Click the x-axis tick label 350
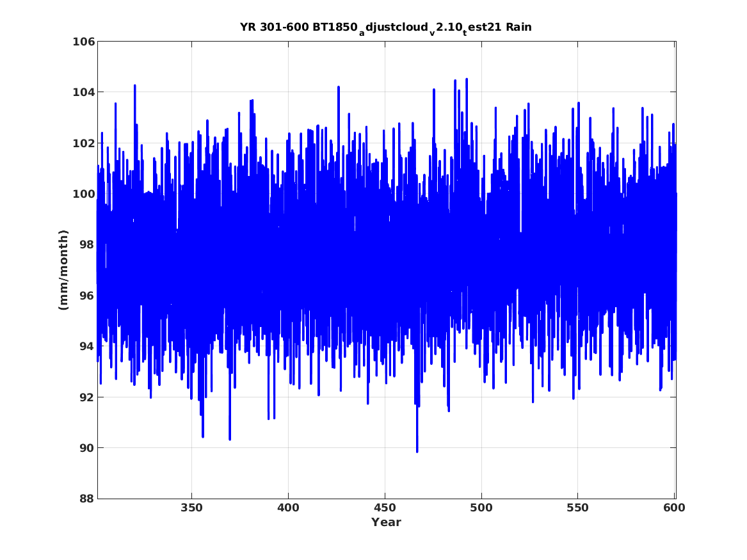 click(191, 508)
